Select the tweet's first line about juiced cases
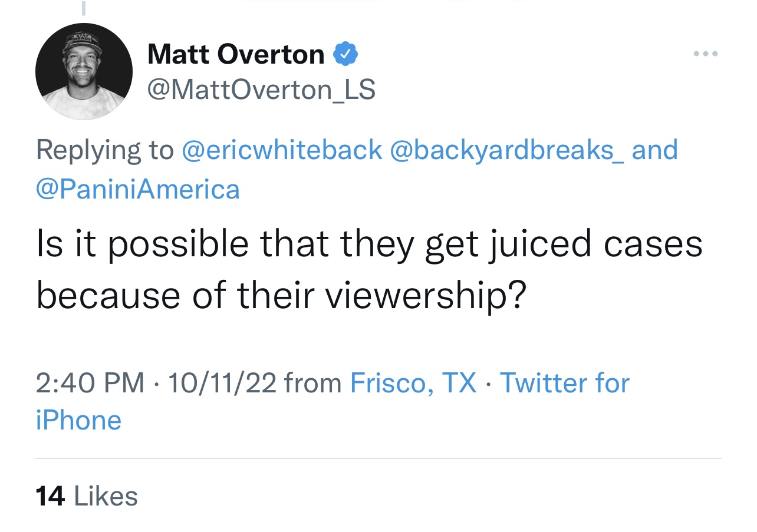 click(369, 244)
